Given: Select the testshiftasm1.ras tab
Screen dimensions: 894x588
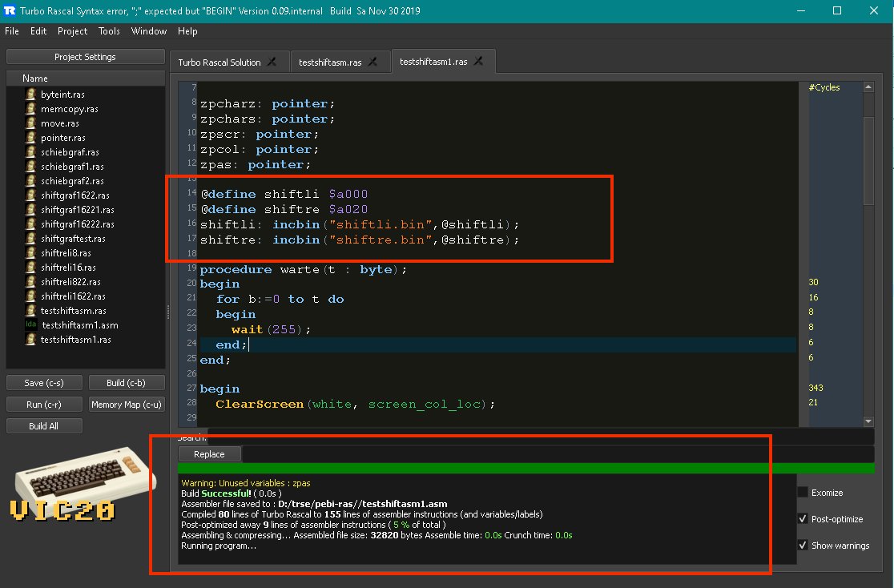Looking at the screenshot, I should click(x=433, y=62).
